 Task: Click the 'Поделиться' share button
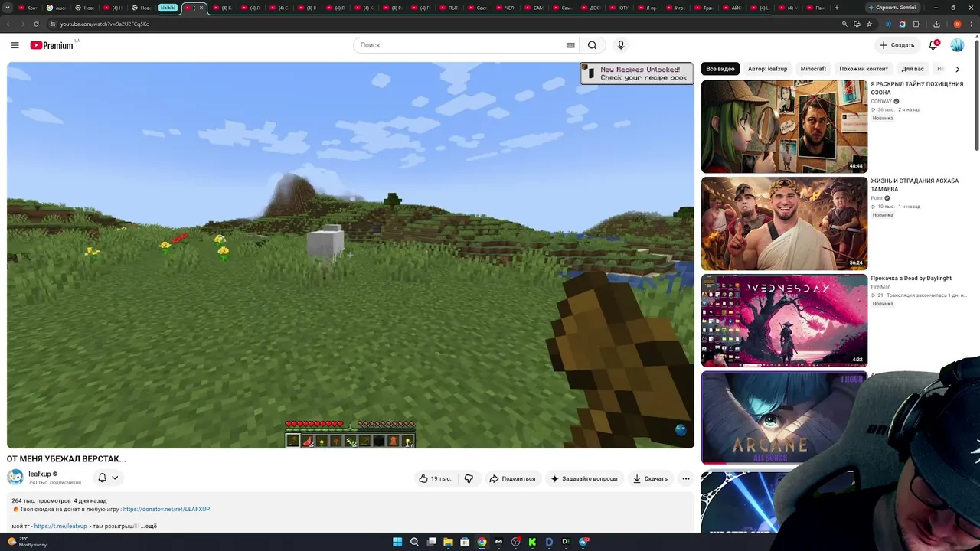[x=512, y=478]
